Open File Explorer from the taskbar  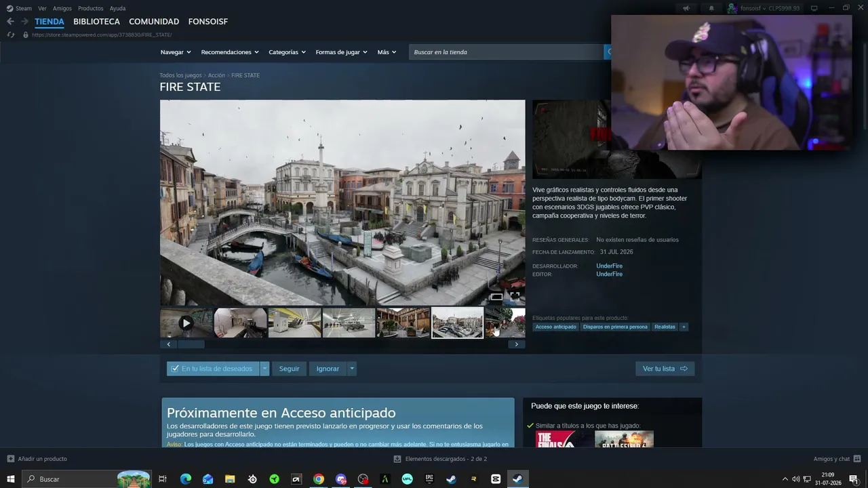click(230, 479)
